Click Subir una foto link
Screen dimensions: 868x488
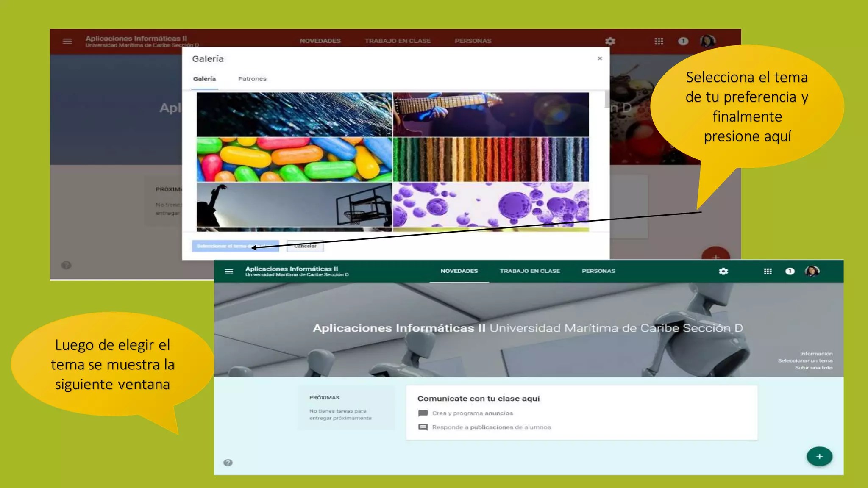pos(813,368)
